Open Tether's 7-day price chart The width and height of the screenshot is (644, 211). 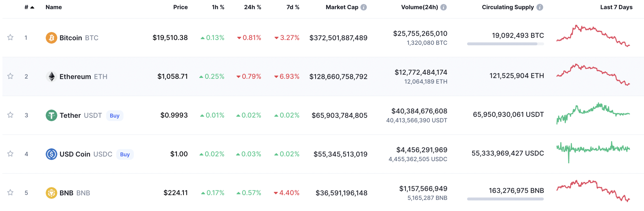pyautogui.click(x=593, y=114)
